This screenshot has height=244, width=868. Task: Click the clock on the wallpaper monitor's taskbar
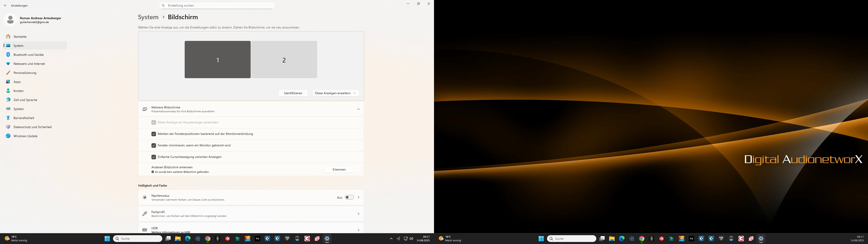[x=857, y=239]
